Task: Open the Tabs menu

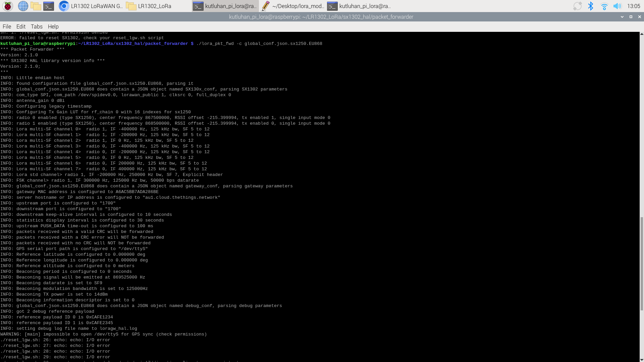Action: (x=37, y=26)
